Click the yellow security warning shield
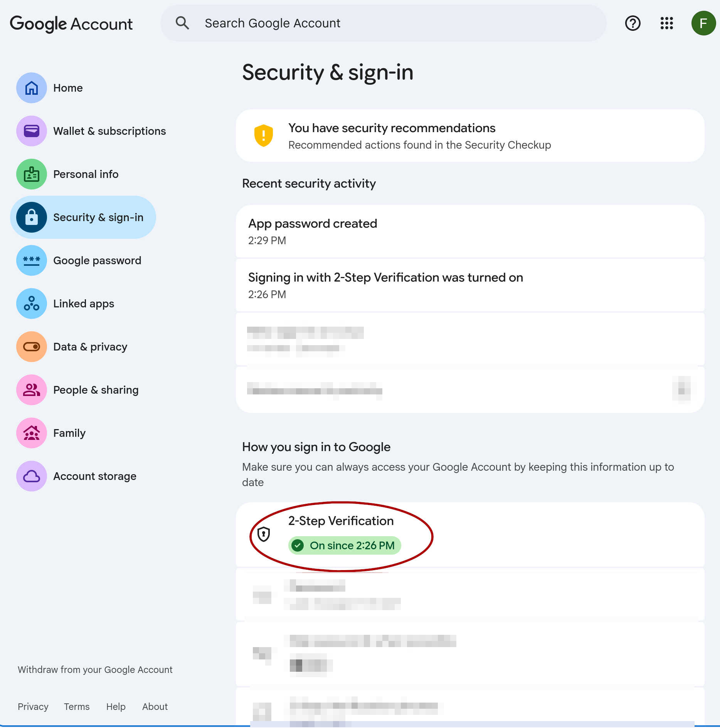720x728 pixels. [x=264, y=136]
